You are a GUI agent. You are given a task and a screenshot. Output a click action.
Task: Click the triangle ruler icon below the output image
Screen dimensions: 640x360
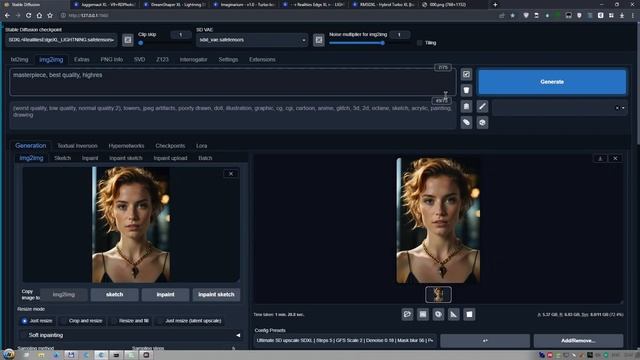click(x=453, y=314)
